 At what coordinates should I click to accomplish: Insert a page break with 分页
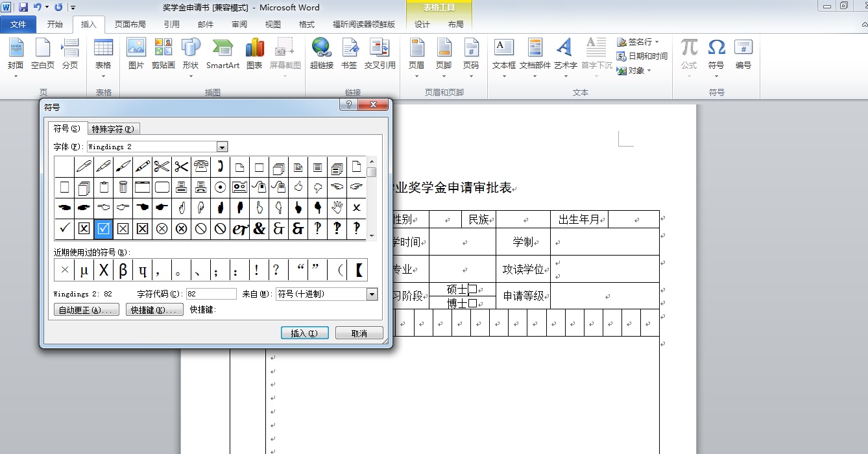click(x=70, y=54)
